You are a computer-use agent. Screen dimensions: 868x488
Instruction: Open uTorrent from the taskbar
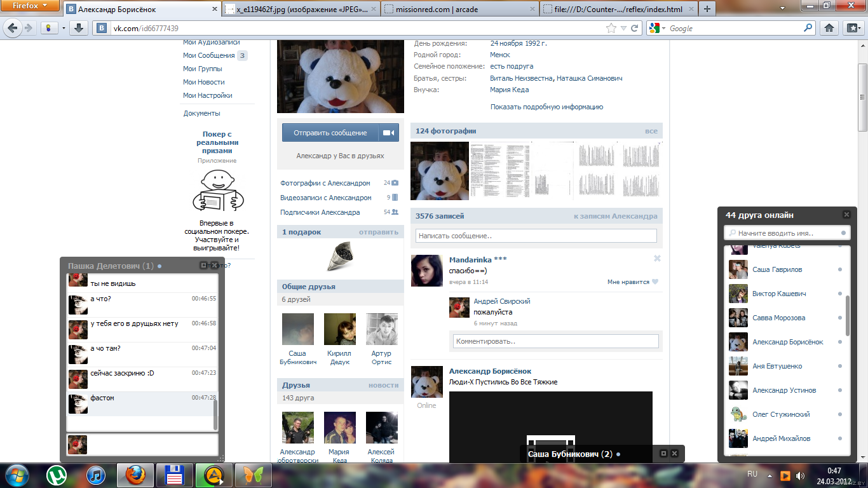pos(57,475)
